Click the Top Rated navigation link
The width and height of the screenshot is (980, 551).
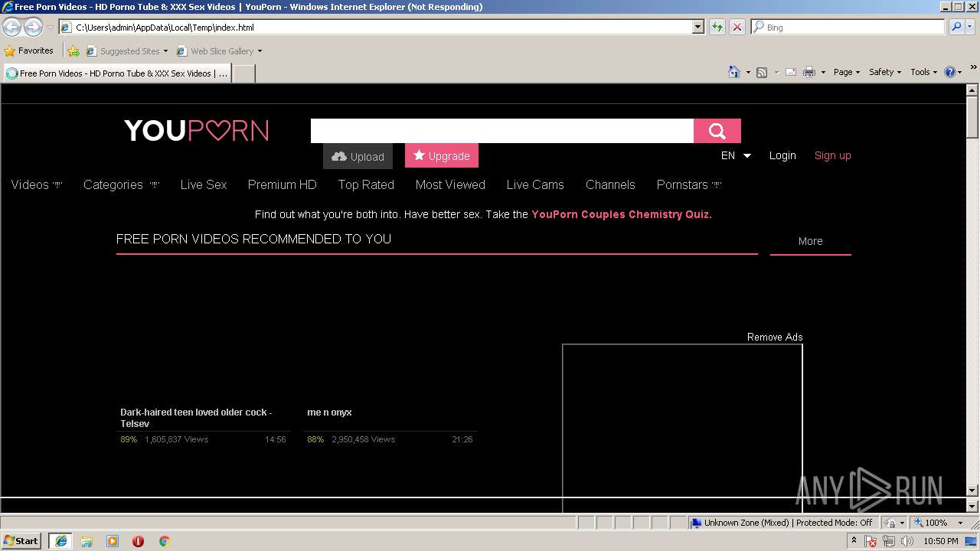[x=366, y=184]
